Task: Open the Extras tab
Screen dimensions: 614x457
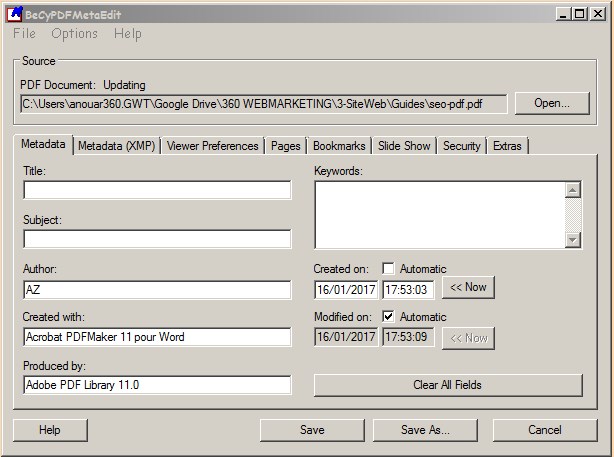Action: (x=507, y=146)
